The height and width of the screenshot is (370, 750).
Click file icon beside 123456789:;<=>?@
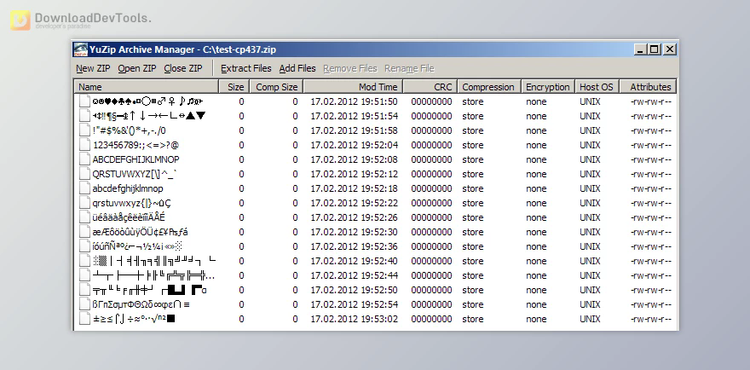click(x=85, y=145)
